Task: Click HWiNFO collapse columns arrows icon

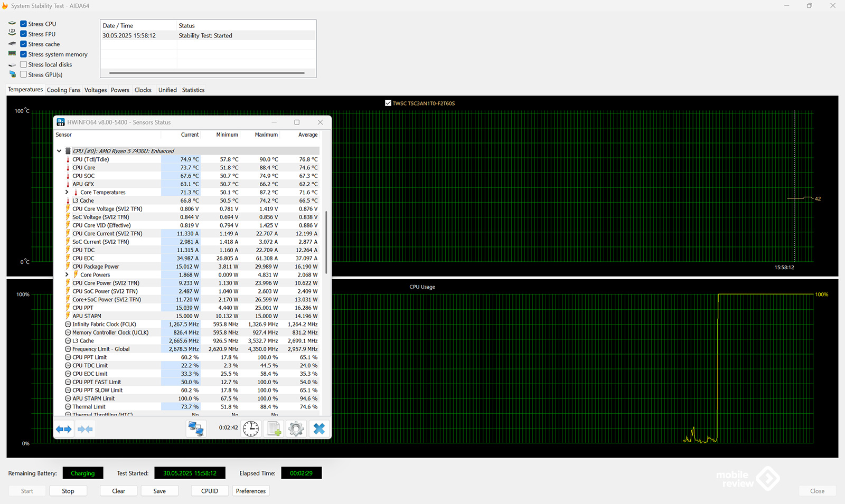Action: click(x=85, y=429)
